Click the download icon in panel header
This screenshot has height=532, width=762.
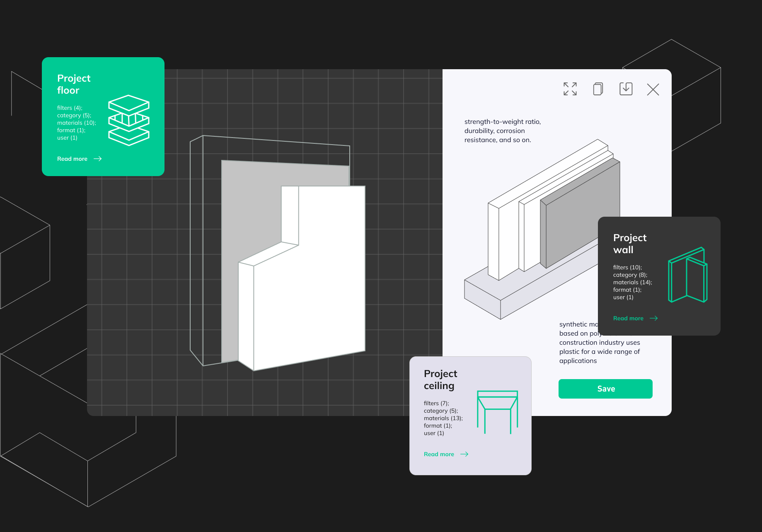(x=626, y=89)
